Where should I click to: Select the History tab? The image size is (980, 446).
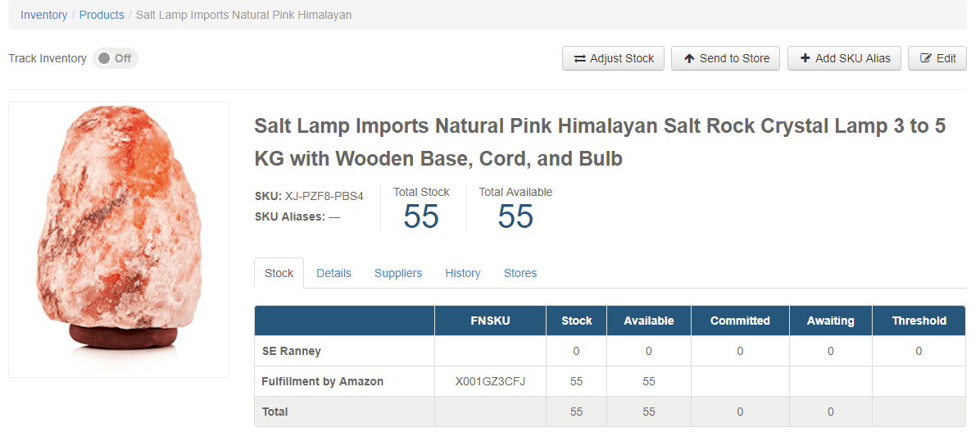(x=463, y=273)
